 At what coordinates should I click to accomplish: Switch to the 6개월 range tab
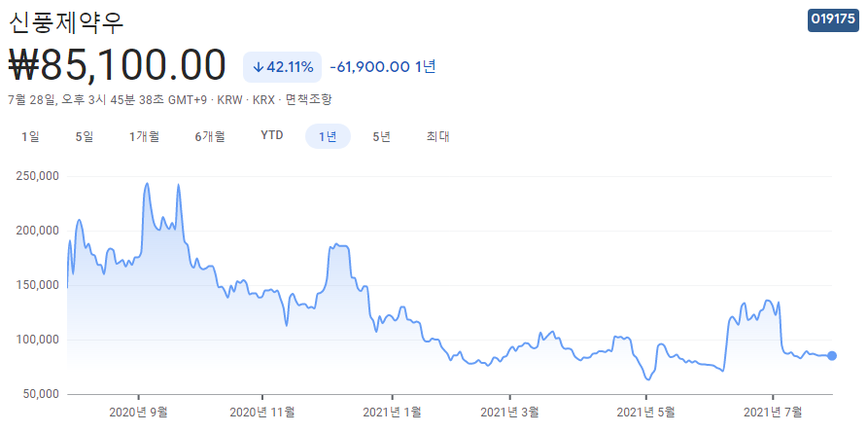click(x=210, y=136)
